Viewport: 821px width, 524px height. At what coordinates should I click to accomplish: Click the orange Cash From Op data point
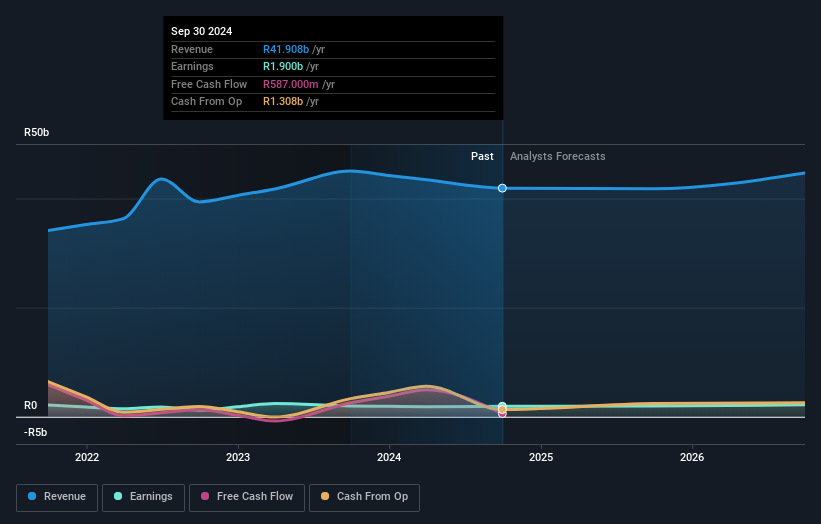point(502,409)
